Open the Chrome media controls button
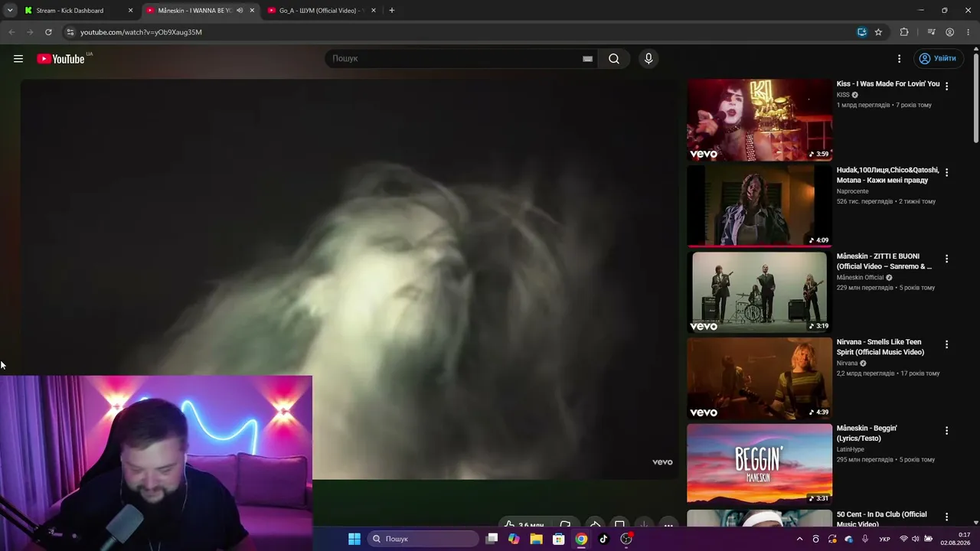Image resolution: width=980 pixels, height=551 pixels. pyautogui.click(x=931, y=32)
